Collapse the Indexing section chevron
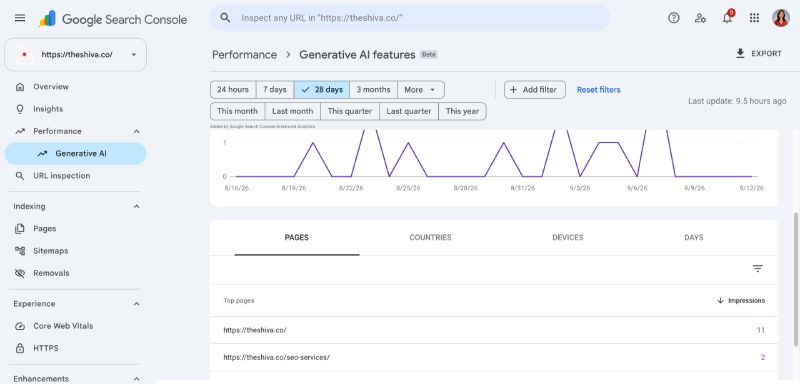Viewport: 800px width, 384px height. click(136, 207)
